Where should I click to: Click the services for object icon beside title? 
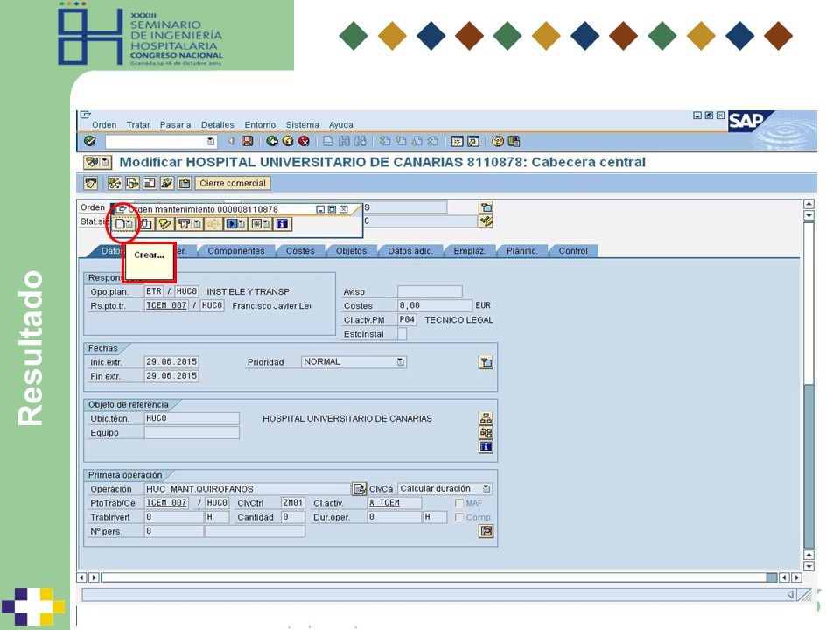92,162
